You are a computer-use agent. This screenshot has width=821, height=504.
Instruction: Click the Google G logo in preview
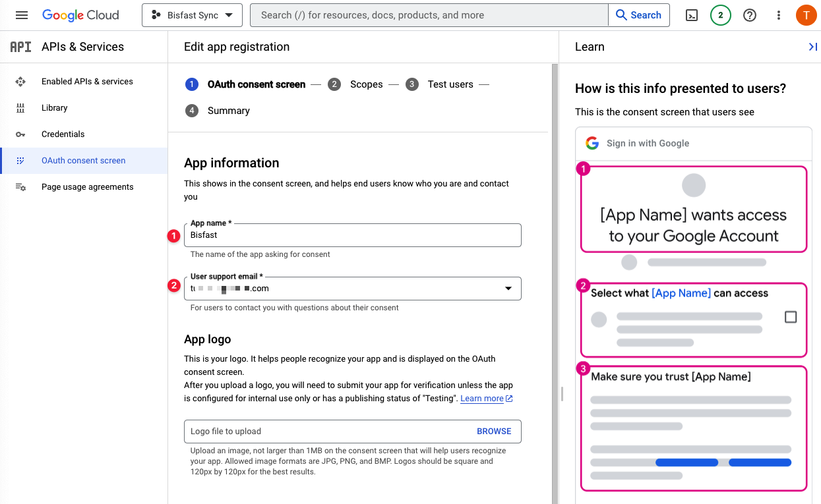(x=592, y=143)
